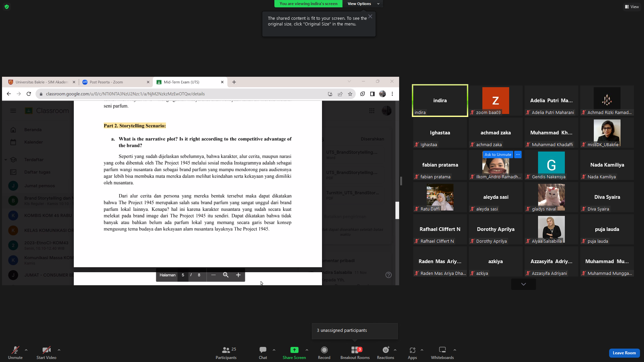
Task: Open Breakout Rooms
Action: (x=355, y=353)
